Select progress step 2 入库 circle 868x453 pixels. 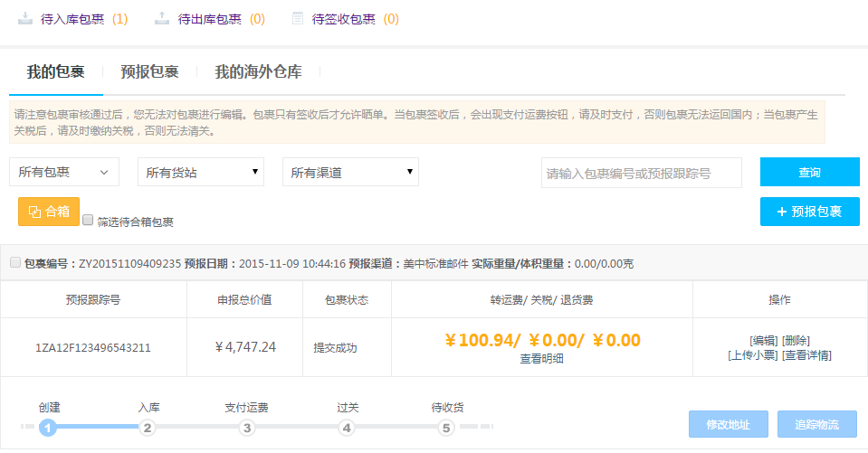[x=148, y=428]
